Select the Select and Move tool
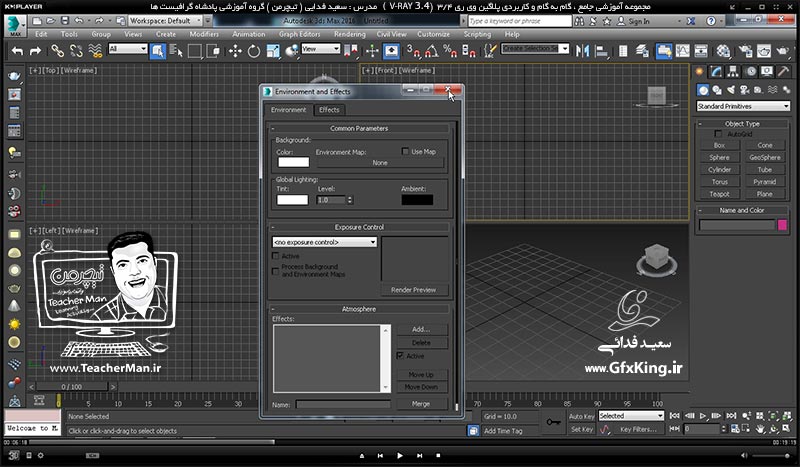This screenshot has height=467, width=800. point(235,51)
